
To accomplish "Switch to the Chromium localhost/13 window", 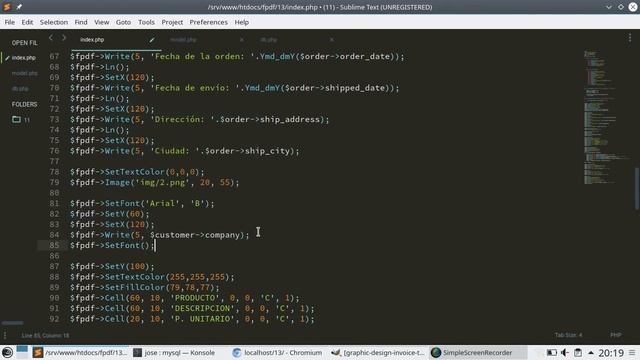I will point(277,352).
